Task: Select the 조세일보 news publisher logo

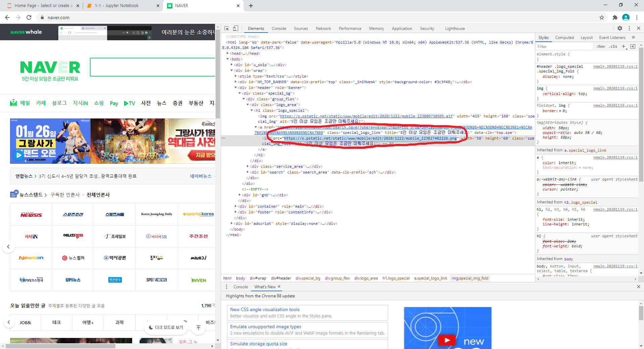Action: 115,236
